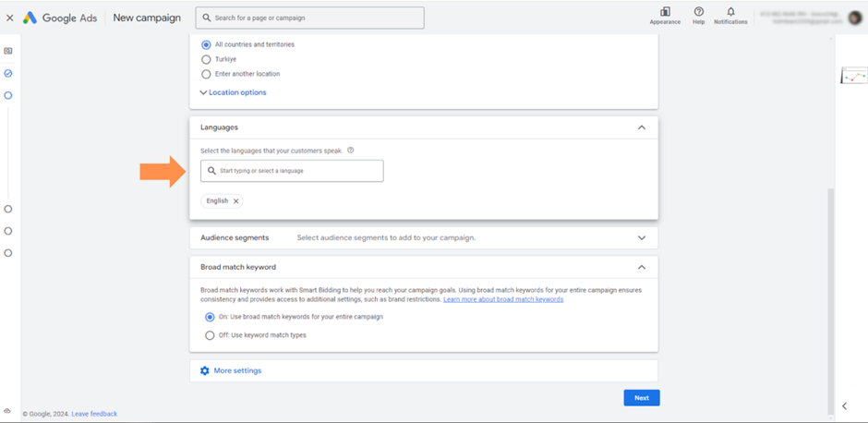
Task: Click the magnifier icon in the language field
Action: (211, 171)
